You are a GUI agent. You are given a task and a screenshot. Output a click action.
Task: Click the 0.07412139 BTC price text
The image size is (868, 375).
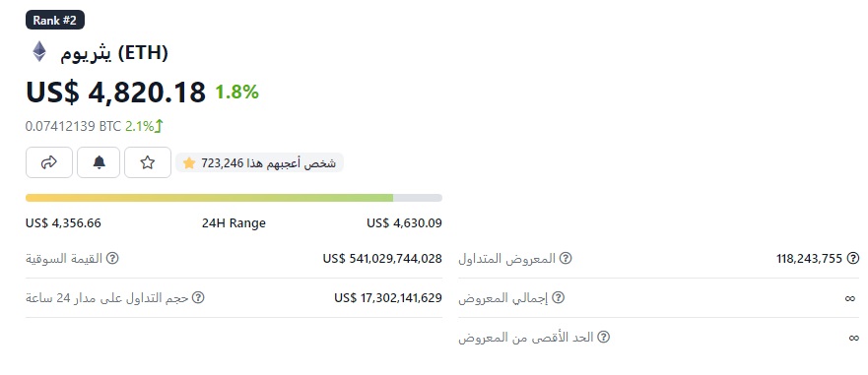(x=73, y=126)
